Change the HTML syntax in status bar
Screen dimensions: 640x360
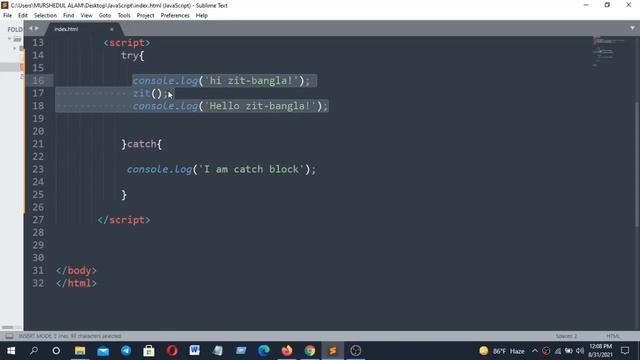tap(613, 336)
